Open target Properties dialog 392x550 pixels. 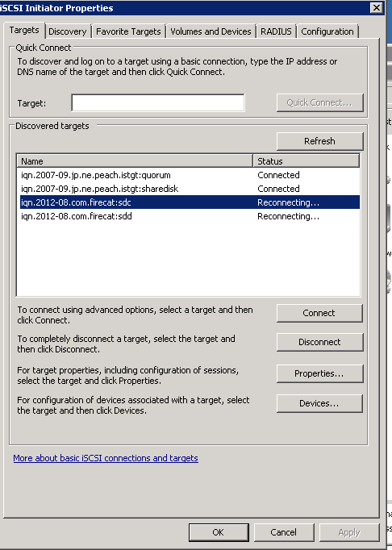tap(319, 373)
